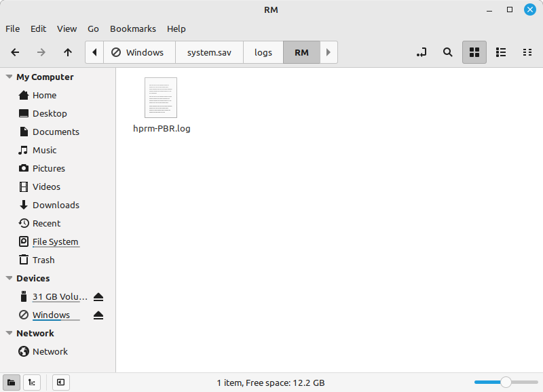Select the hprm-PBR.log file thumbnail
Screen dimensions: 543x392
click(x=161, y=98)
